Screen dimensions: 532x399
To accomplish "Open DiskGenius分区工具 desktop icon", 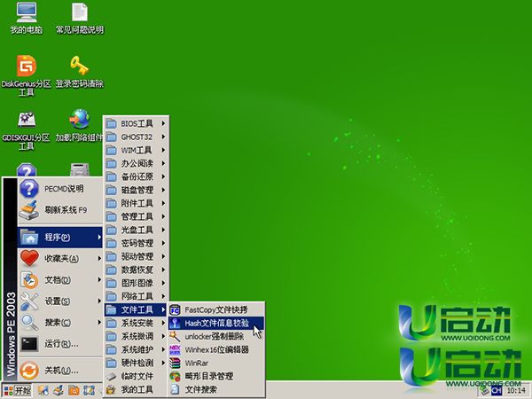I will click(x=27, y=66).
